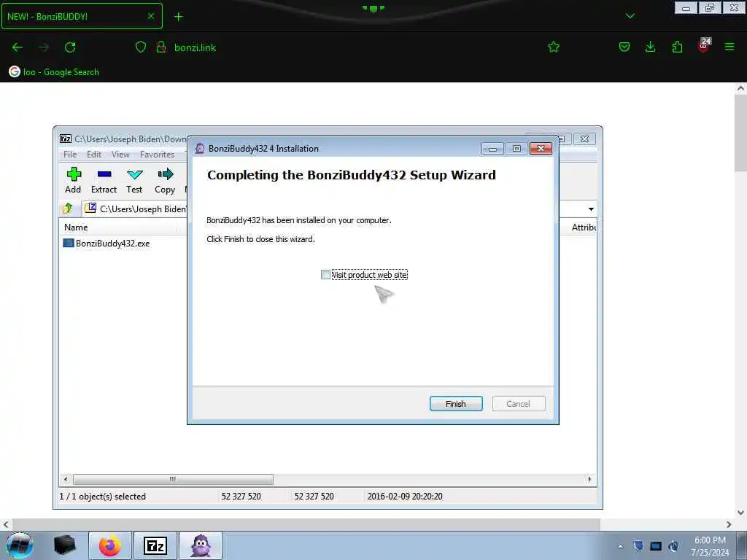Reload the bonzi.link page

[70, 47]
